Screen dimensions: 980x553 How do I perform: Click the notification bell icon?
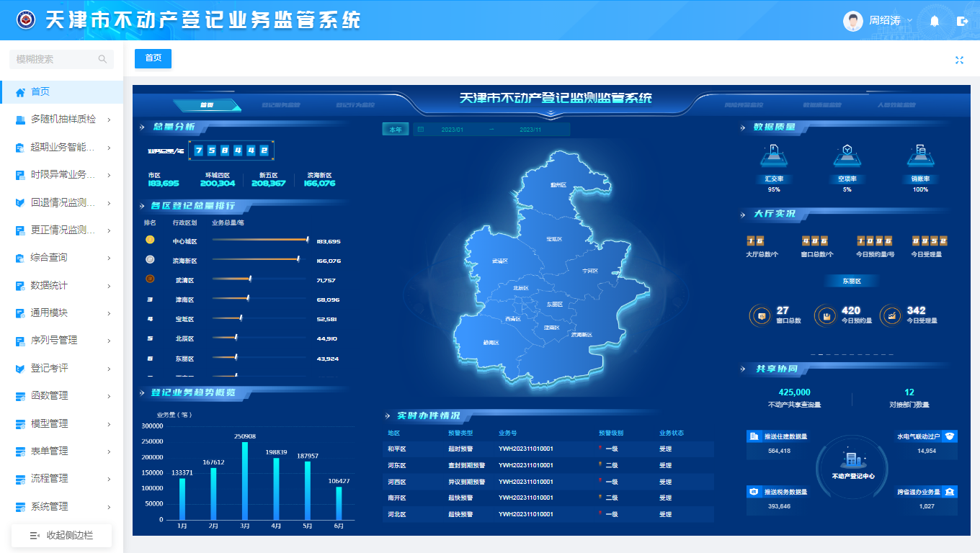(935, 21)
